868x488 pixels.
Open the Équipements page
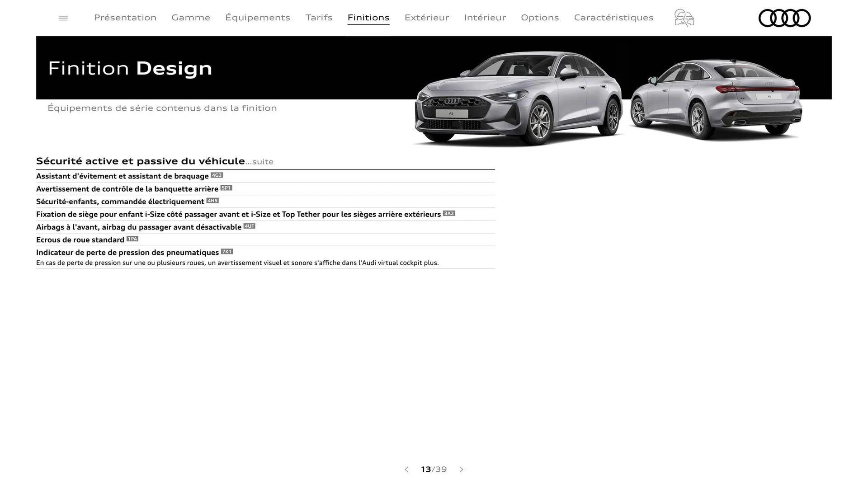click(258, 18)
